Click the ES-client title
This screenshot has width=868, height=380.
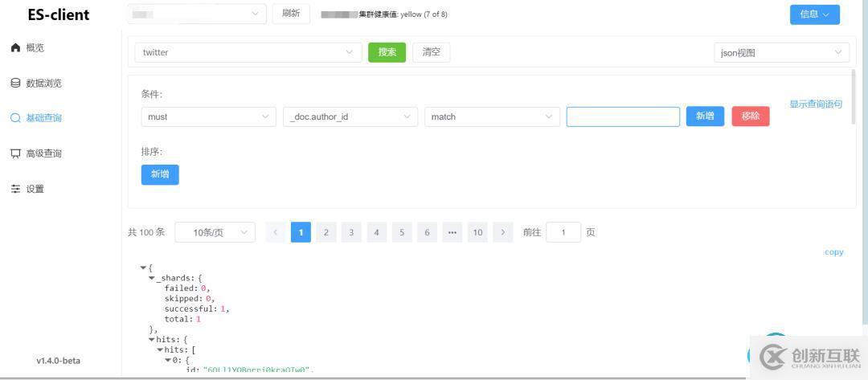[x=59, y=15]
